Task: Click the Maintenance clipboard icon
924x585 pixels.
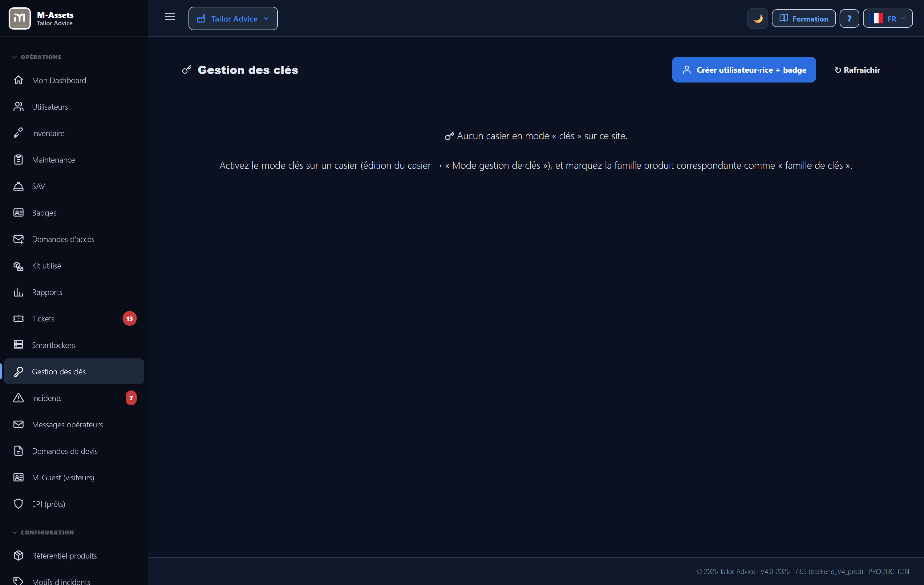Action: point(18,159)
